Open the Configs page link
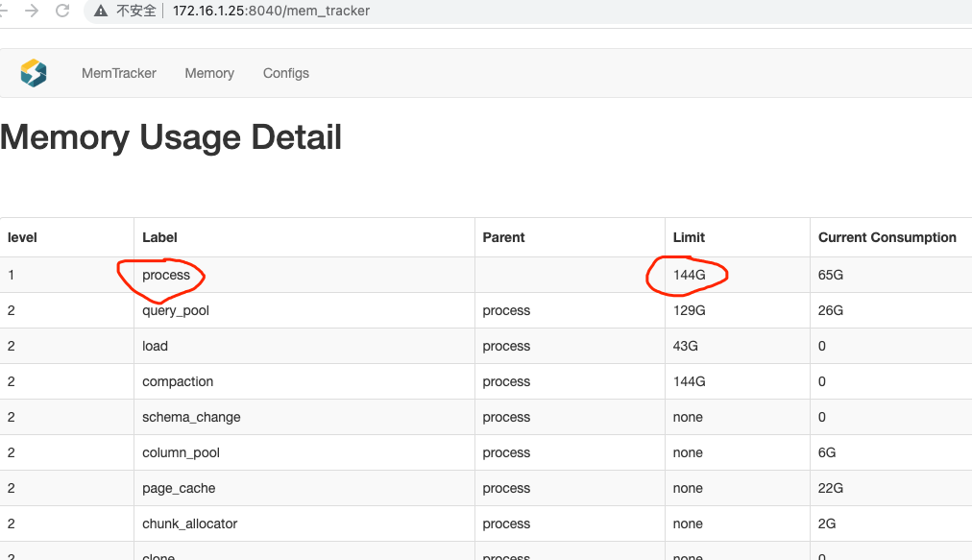Screen dimensions: 972x560 tap(286, 73)
